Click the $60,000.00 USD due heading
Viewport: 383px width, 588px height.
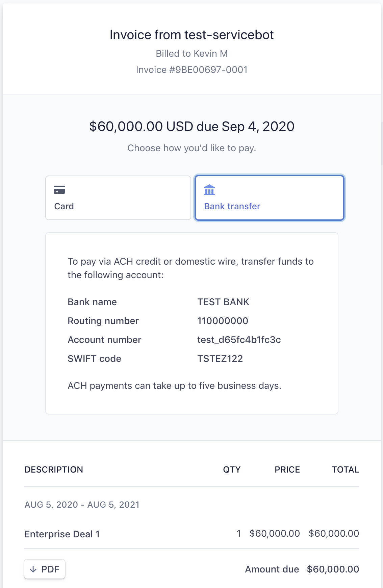click(x=191, y=126)
